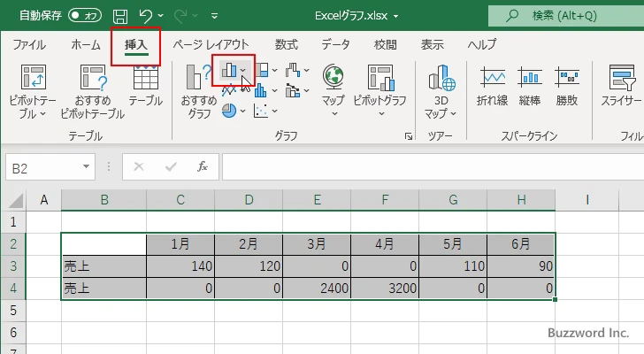The image size is (644, 354).
Task: Select the cell containing 1月
Action: 180,244
